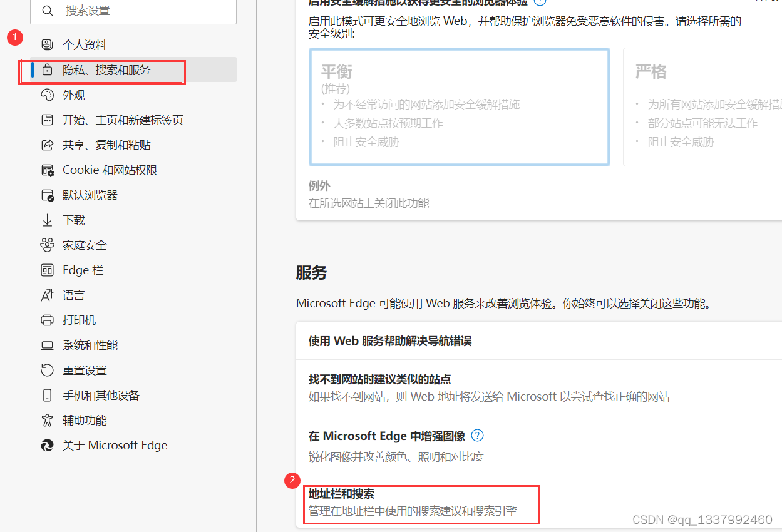This screenshot has width=782, height=532.
Task: Click the Microsoft Edge logo icon
Action: 47,445
